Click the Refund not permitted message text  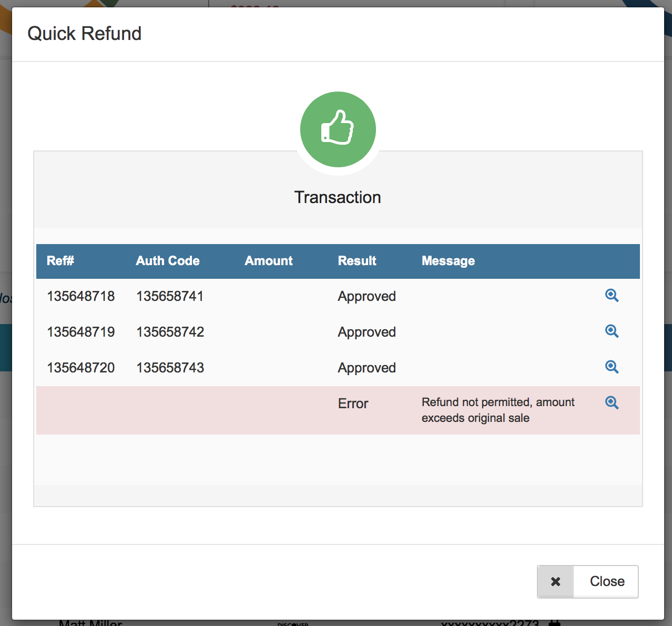(497, 410)
